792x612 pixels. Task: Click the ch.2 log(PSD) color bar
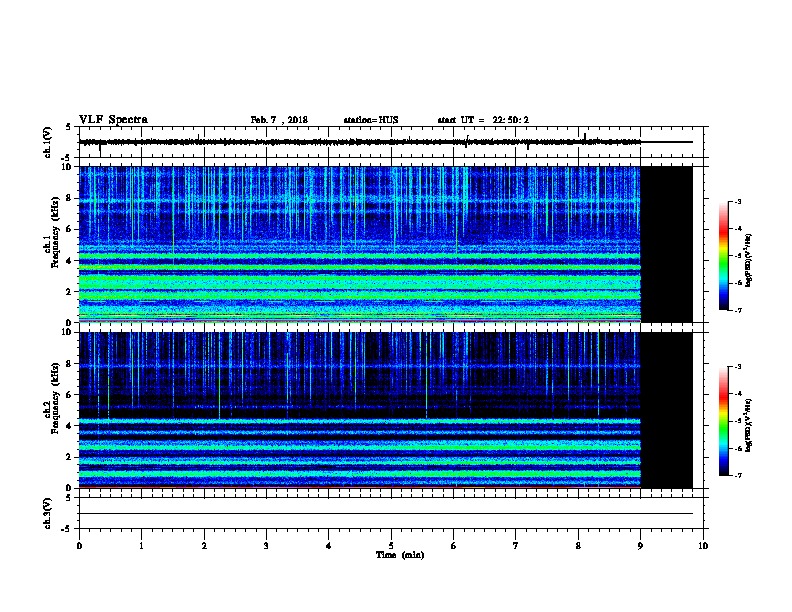click(723, 421)
